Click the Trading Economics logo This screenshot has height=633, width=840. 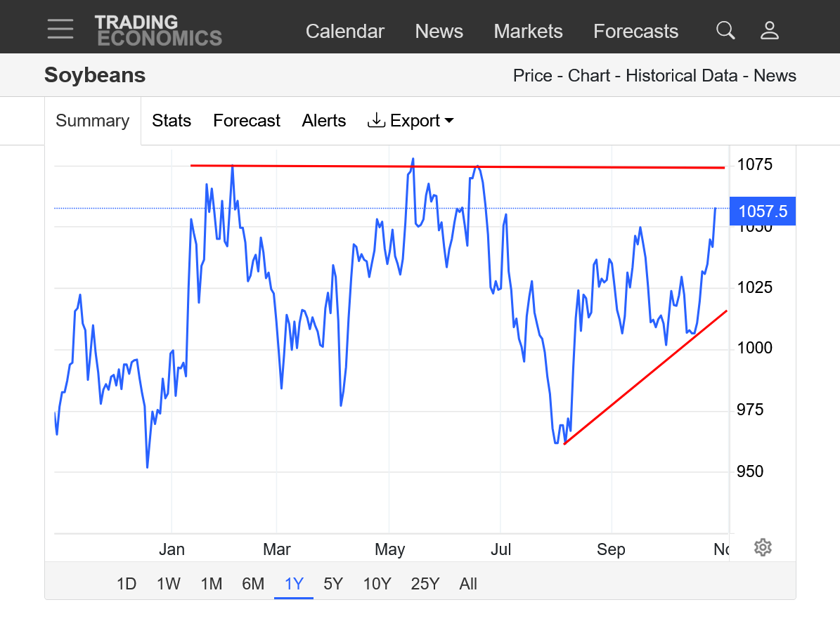[x=158, y=30]
